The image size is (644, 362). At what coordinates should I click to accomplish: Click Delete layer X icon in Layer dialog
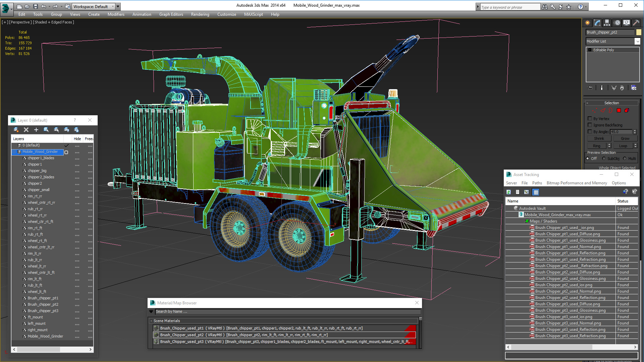26,130
